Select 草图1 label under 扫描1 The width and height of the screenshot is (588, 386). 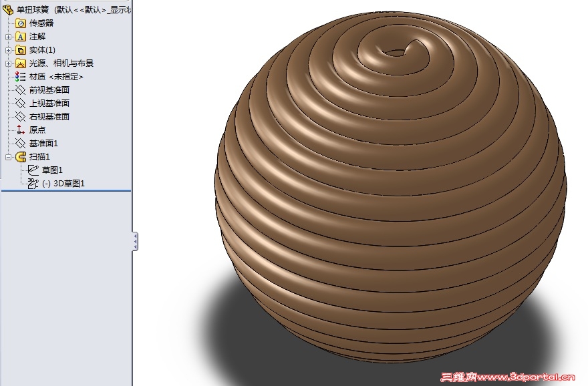[52, 170]
